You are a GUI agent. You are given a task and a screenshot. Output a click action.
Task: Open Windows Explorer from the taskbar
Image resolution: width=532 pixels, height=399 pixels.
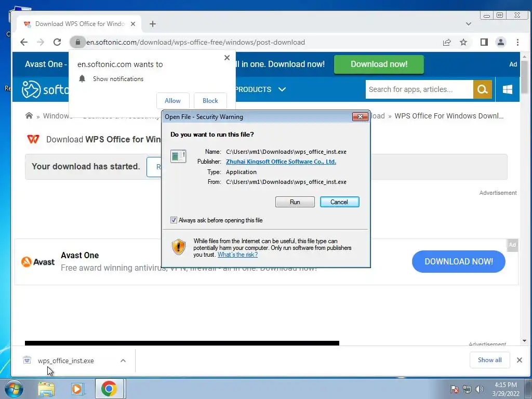click(46, 389)
